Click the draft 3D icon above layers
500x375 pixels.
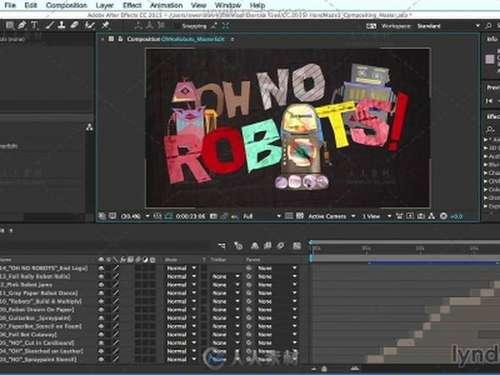coord(238,246)
